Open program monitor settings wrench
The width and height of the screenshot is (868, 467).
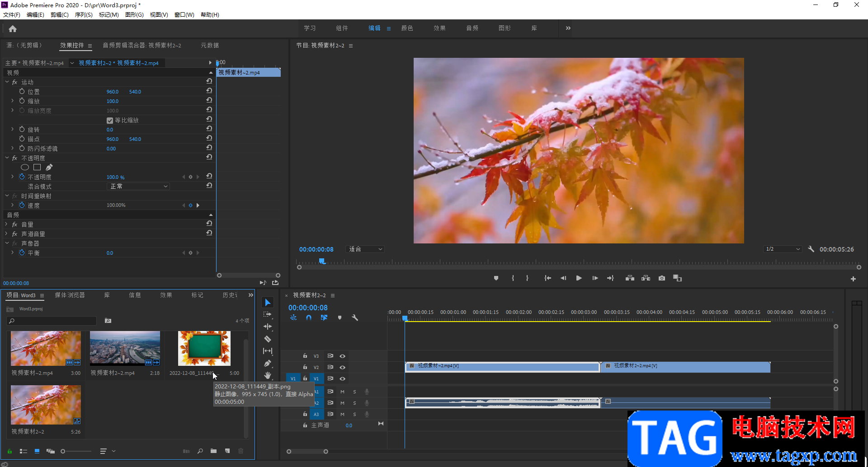click(x=811, y=249)
